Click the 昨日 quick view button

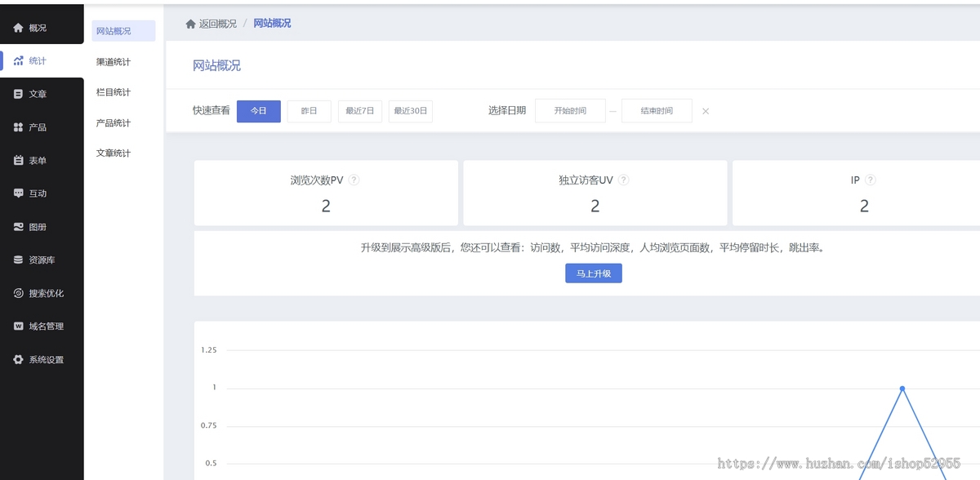pos(310,111)
